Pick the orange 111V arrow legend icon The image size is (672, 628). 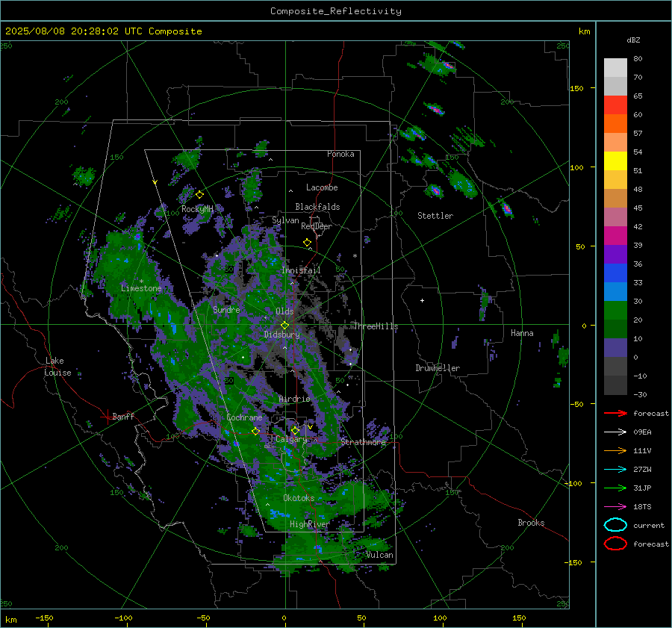click(615, 450)
